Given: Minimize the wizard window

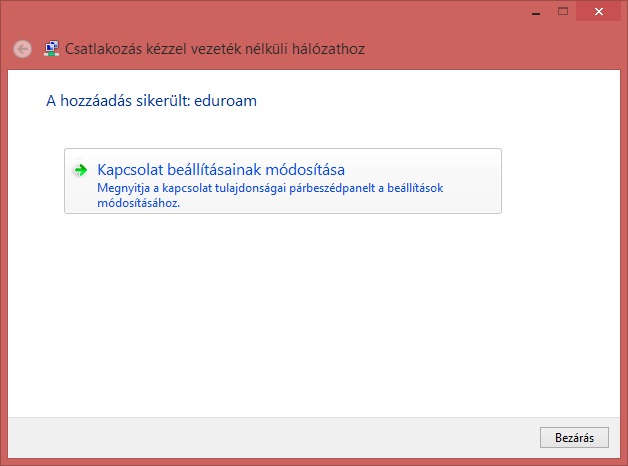Looking at the screenshot, I should (x=536, y=12).
